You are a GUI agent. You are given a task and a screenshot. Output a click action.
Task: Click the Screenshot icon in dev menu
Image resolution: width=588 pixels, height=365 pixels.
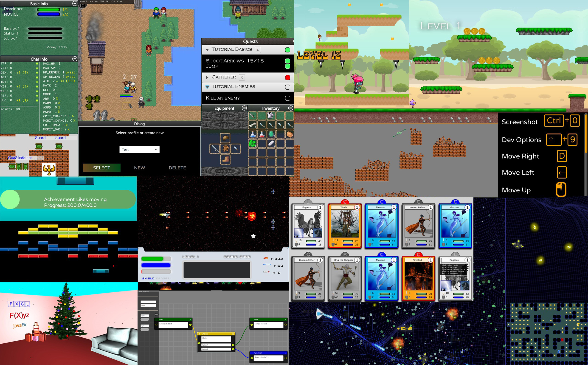point(521,122)
